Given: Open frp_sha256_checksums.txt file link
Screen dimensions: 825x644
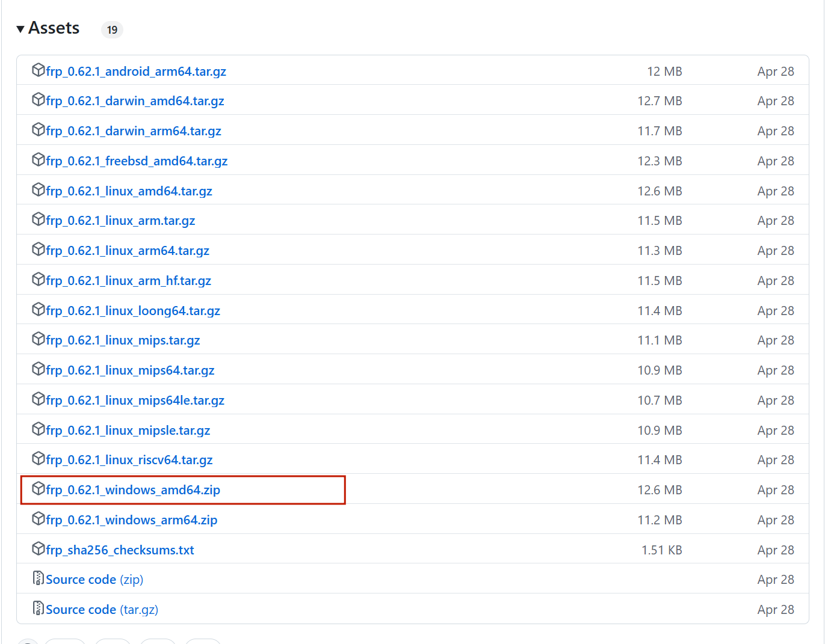Looking at the screenshot, I should tap(120, 550).
